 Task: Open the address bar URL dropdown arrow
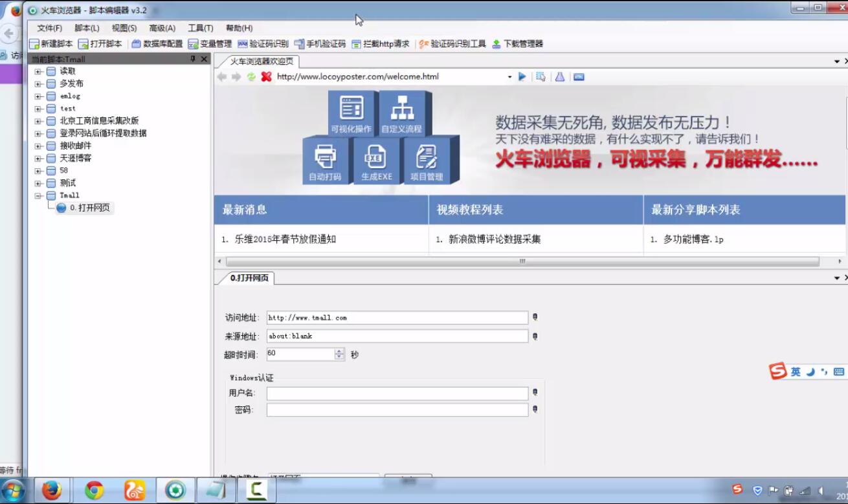tap(509, 77)
